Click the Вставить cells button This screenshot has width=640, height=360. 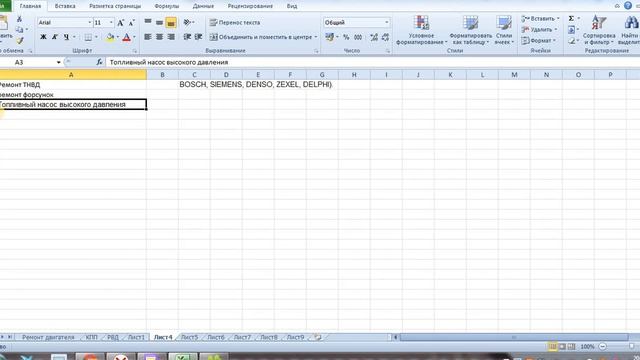click(540, 19)
